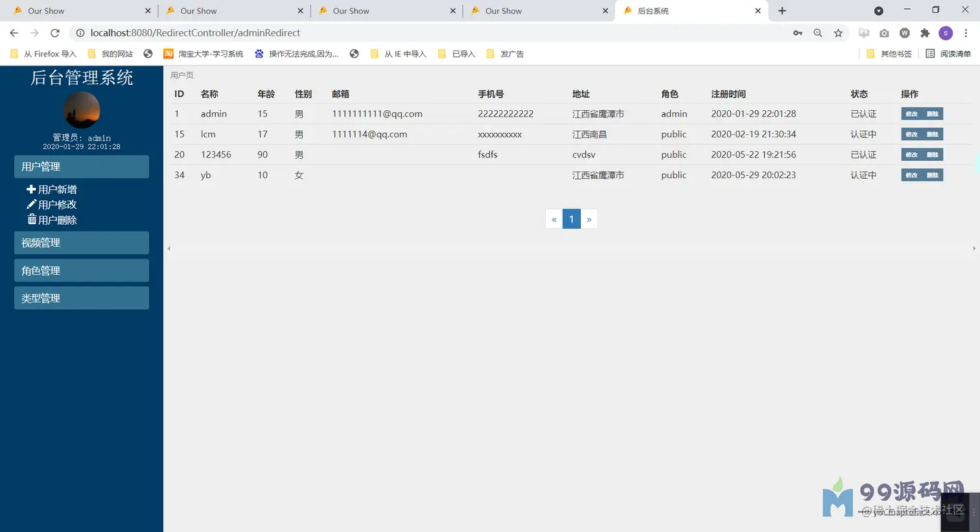The width and height of the screenshot is (980, 532).
Task: Open the 已导入 bookmark folder
Action: 457,54
